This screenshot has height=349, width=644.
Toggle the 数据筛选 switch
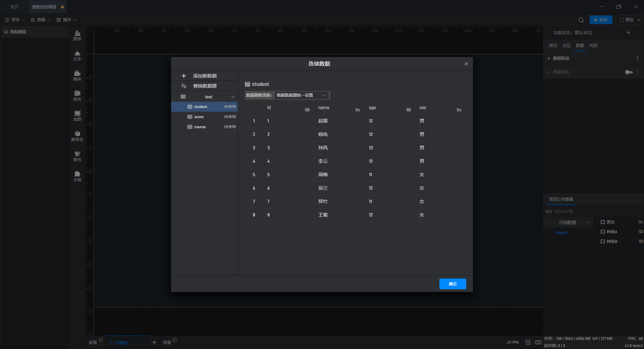click(629, 72)
